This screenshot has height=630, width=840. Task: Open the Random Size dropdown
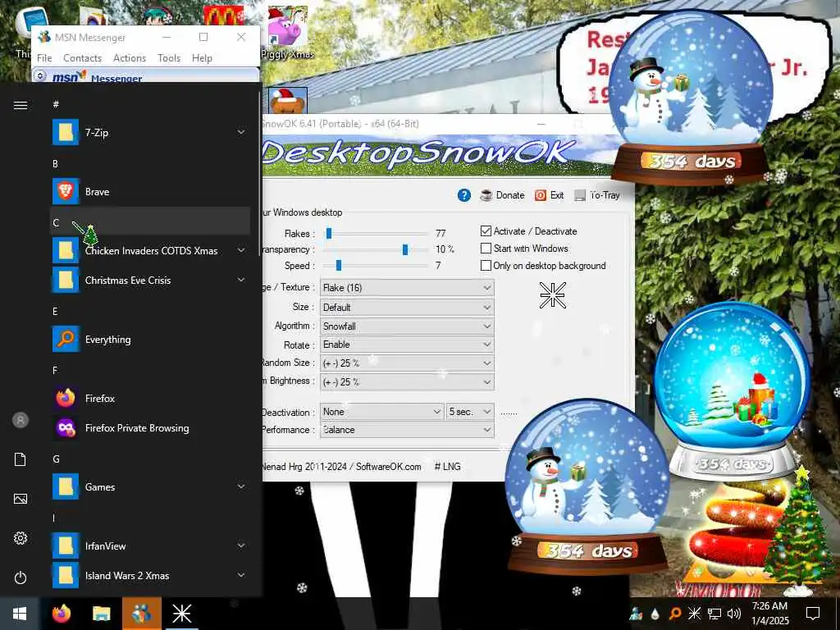tap(407, 363)
